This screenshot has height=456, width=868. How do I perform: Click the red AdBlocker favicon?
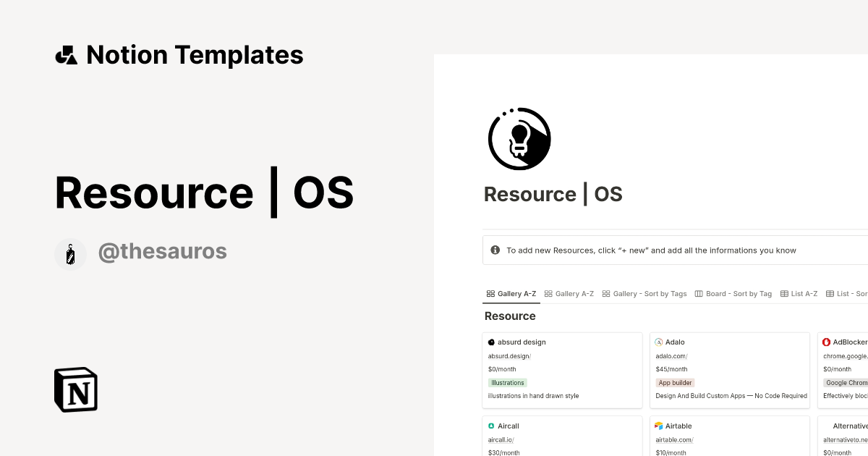click(x=827, y=342)
